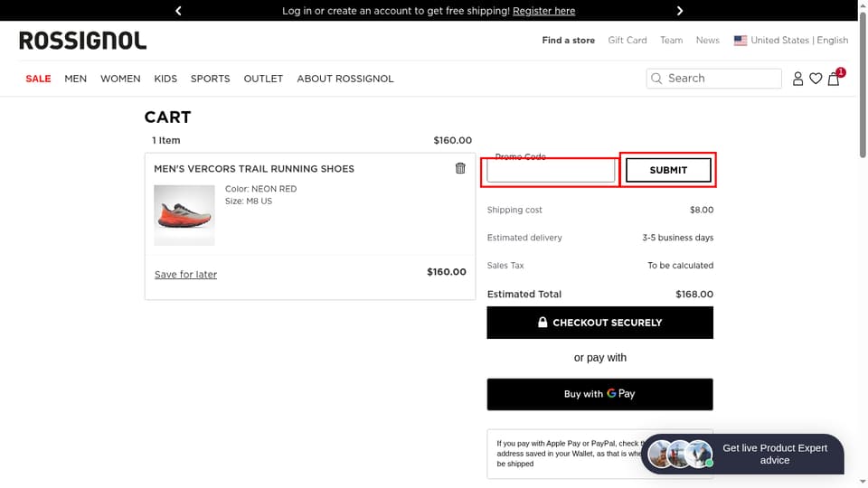Screen dimensions: 868x488
Task: Open Find a store
Action: (x=568, y=40)
